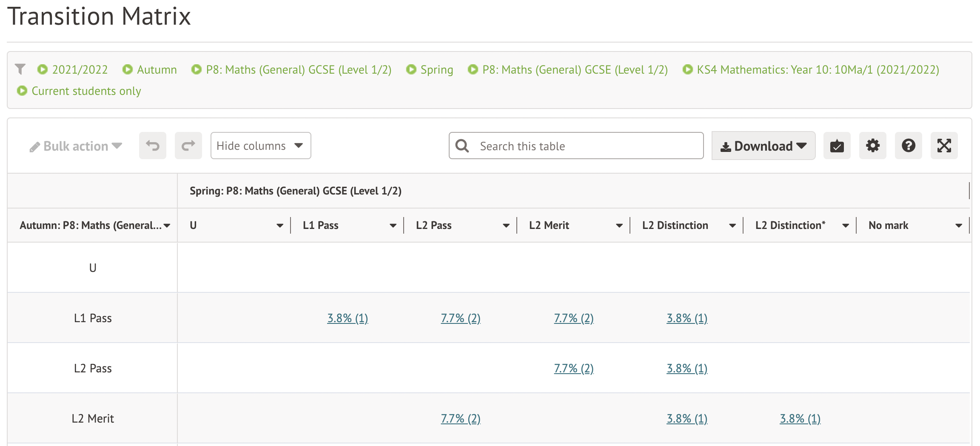Open Autumn row header dropdown arrow
980x446 pixels.
(x=167, y=226)
